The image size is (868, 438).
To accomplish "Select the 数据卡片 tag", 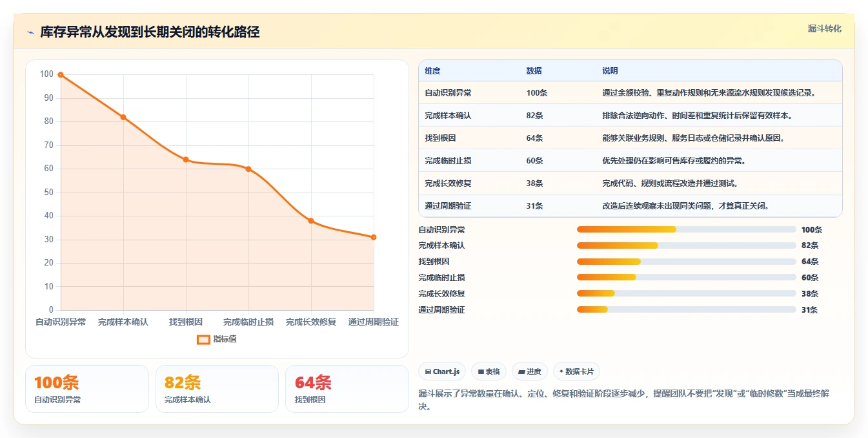I will tap(576, 371).
